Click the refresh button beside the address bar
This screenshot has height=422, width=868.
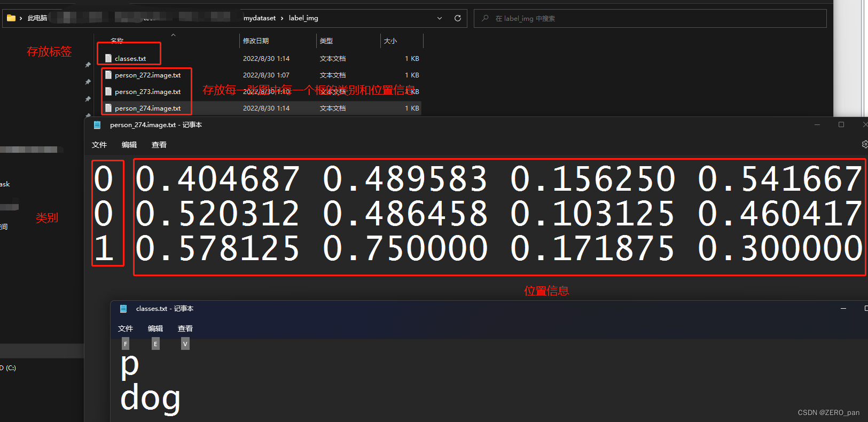(458, 18)
